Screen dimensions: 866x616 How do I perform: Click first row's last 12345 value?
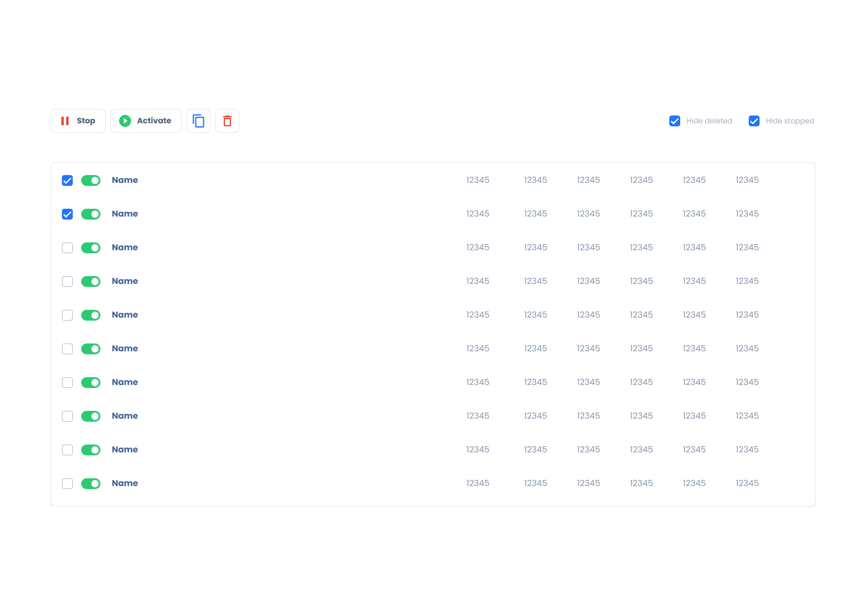click(x=747, y=180)
